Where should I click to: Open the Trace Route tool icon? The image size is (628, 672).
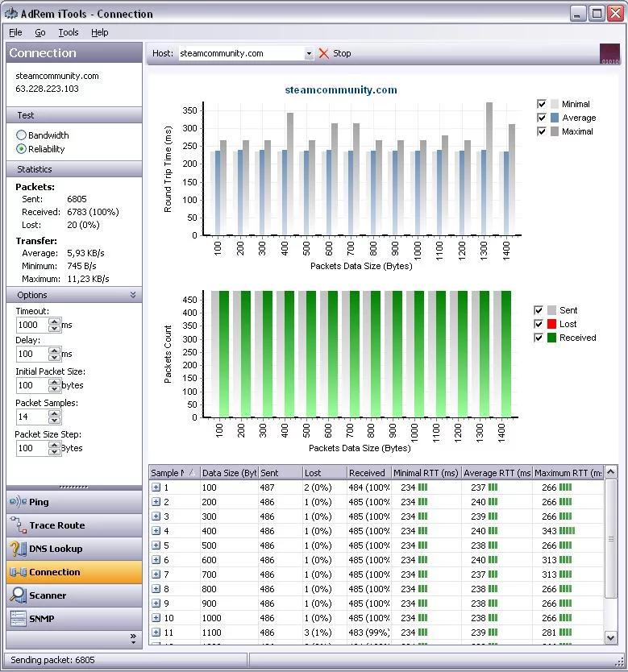tap(17, 525)
